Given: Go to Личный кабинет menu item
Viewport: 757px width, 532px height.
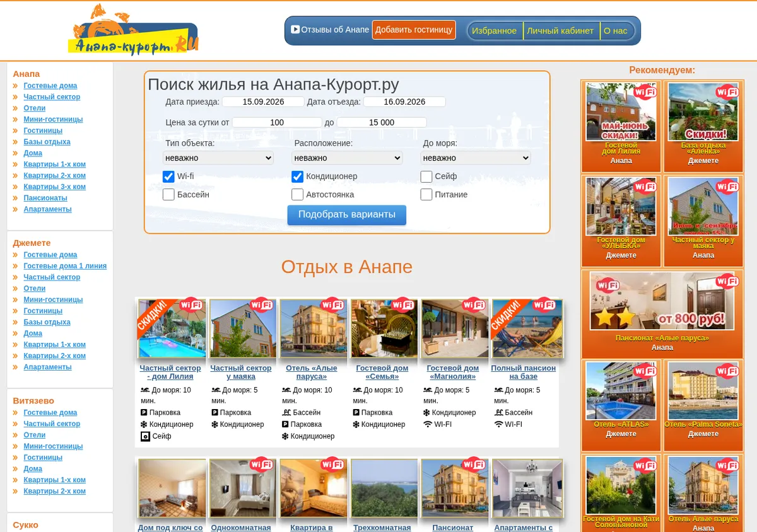Looking at the screenshot, I should tap(560, 30).
